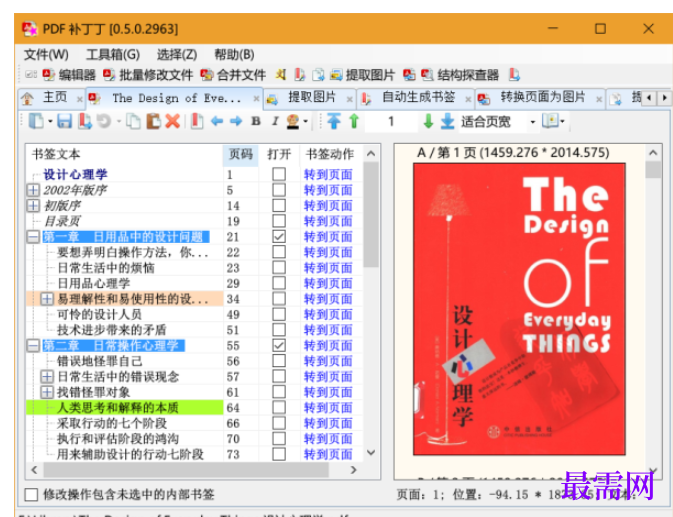Screen dimensions: 673x517
Task: Click the copy icon in bookmark toolbar
Action: [133, 121]
